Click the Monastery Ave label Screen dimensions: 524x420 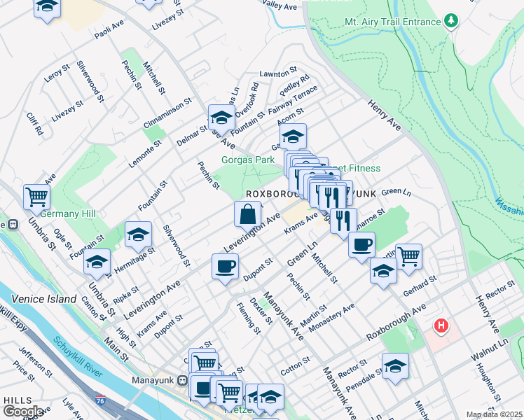(x=331, y=318)
